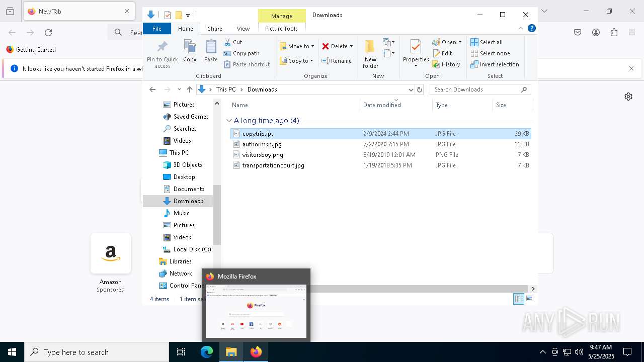
Task: Select authormsn.jpg file
Action: click(380, 144)
